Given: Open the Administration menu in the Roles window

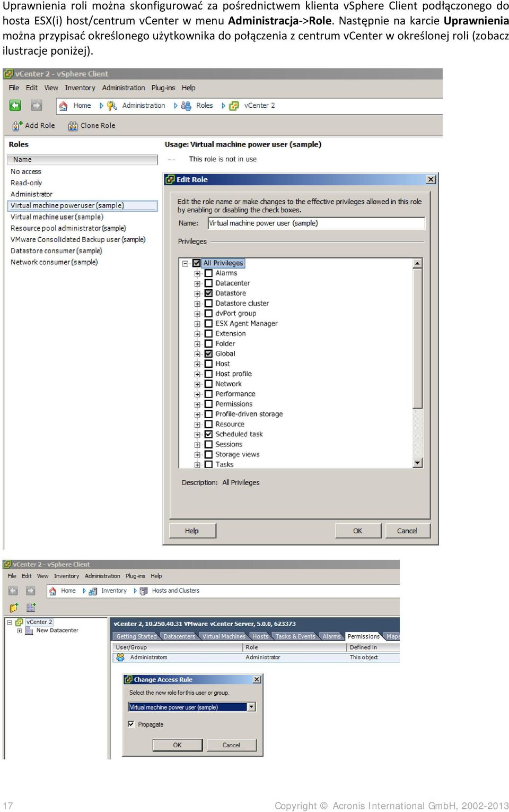Looking at the screenshot, I should click(x=124, y=88).
